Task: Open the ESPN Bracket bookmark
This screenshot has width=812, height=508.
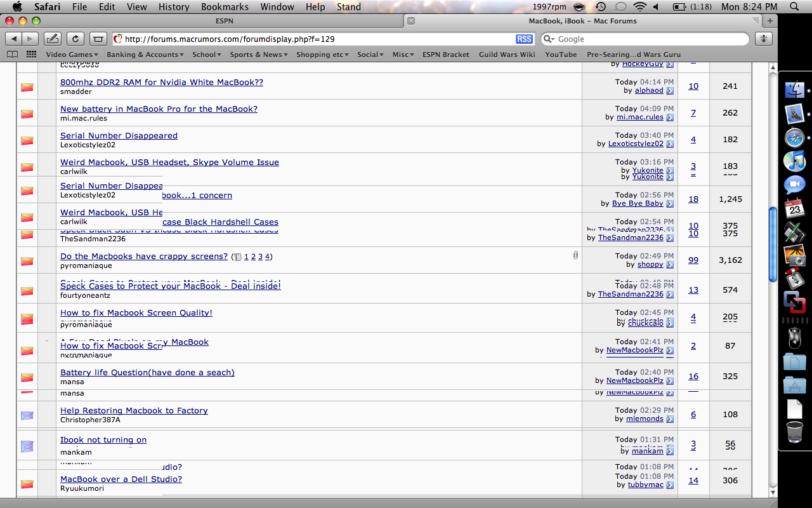Action: click(x=446, y=55)
